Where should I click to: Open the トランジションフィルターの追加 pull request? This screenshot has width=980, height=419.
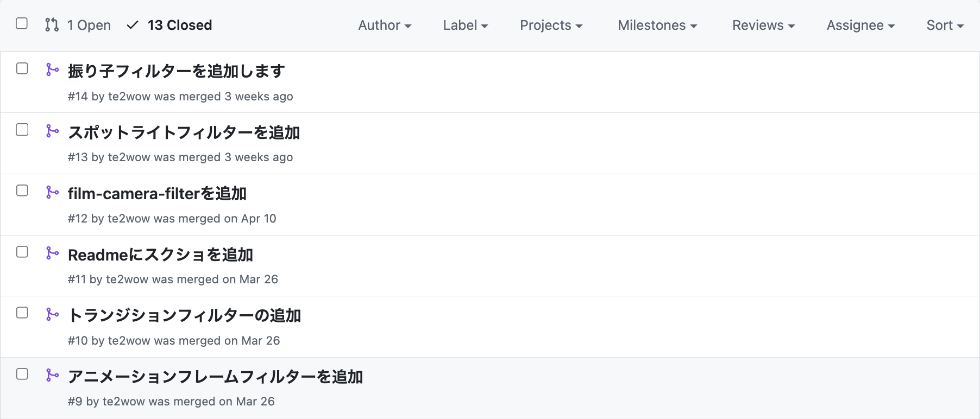click(184, 315)
